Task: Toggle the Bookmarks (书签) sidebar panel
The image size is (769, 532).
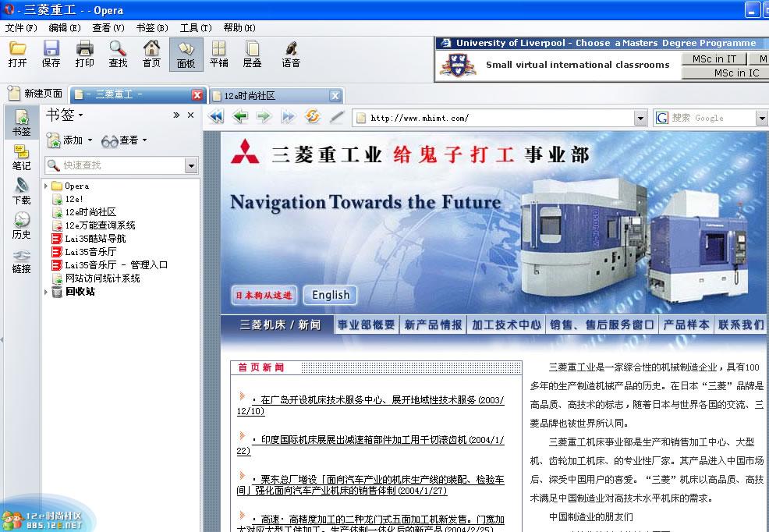Action: [21, 122]
